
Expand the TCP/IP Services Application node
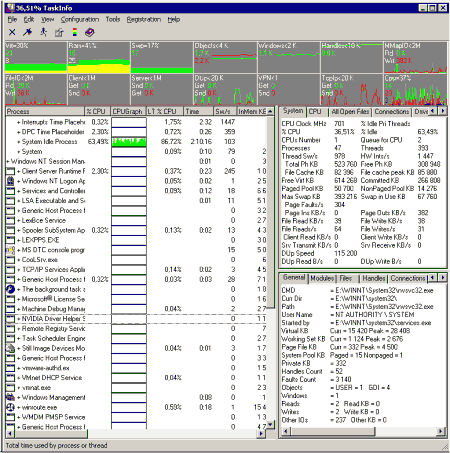(19, 270)
